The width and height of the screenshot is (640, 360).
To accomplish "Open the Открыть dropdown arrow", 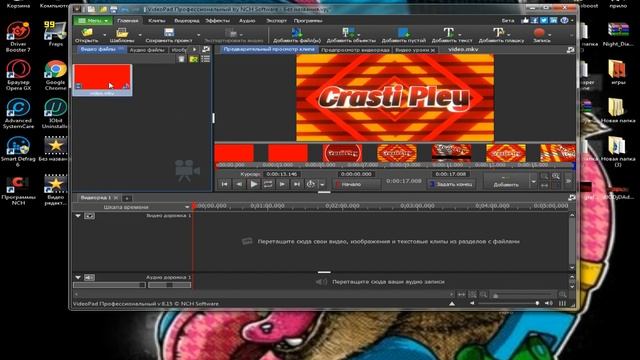I will click(x=105, y=35).
